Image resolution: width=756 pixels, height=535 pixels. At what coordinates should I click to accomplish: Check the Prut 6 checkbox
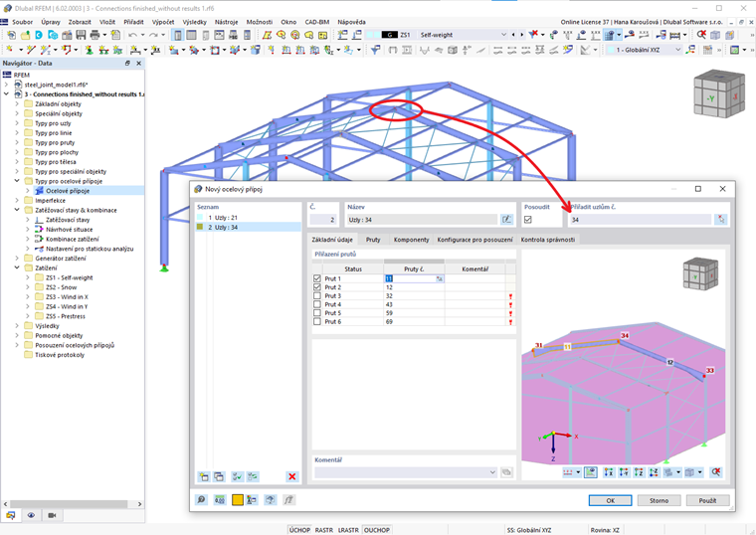[316, 321]
